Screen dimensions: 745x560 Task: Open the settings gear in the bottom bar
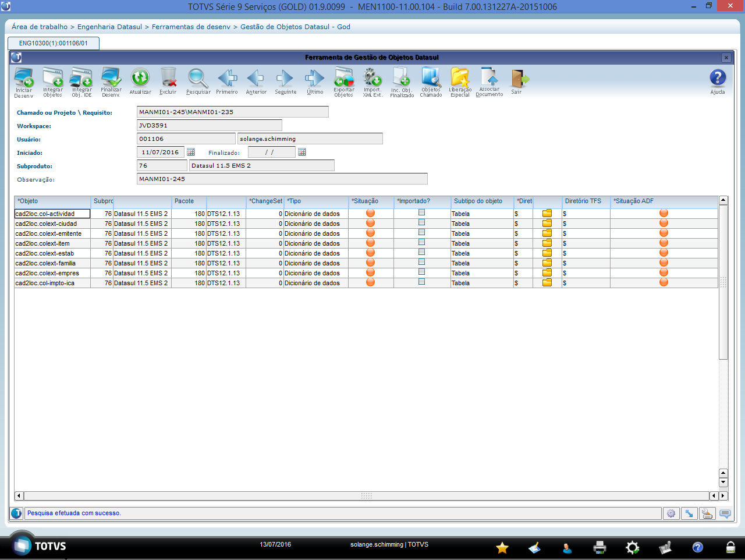(x=633, y=547)
